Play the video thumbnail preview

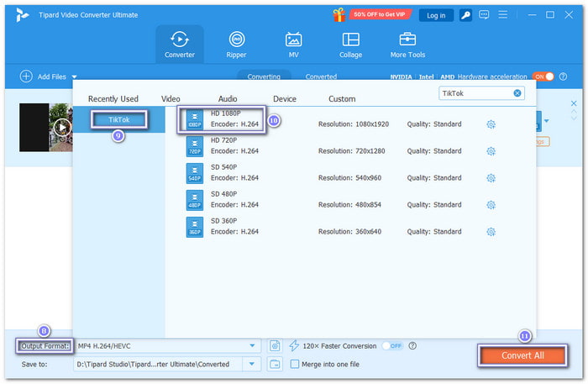pos(62,128)
